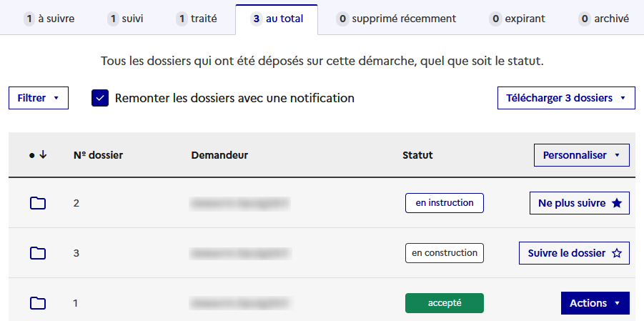Open the folder icon for dossier 3
Screen dimensions: 644x321
(38, 253)
